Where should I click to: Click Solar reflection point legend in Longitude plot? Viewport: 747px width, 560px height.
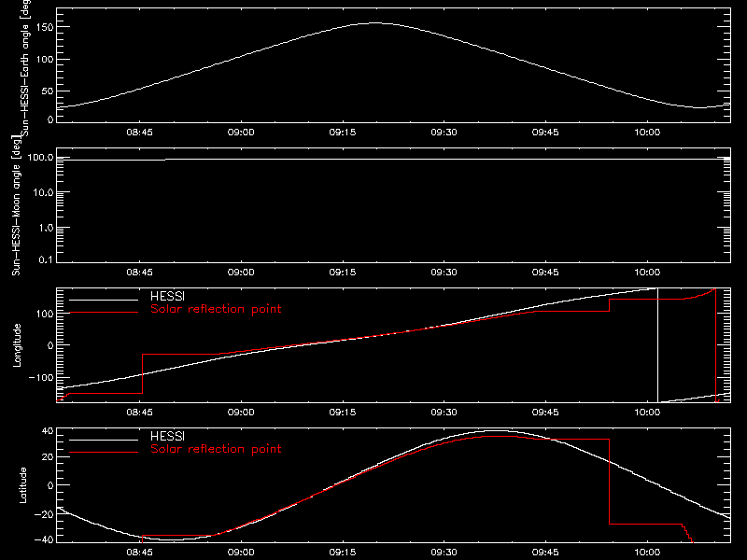click(x=216, y=309)
